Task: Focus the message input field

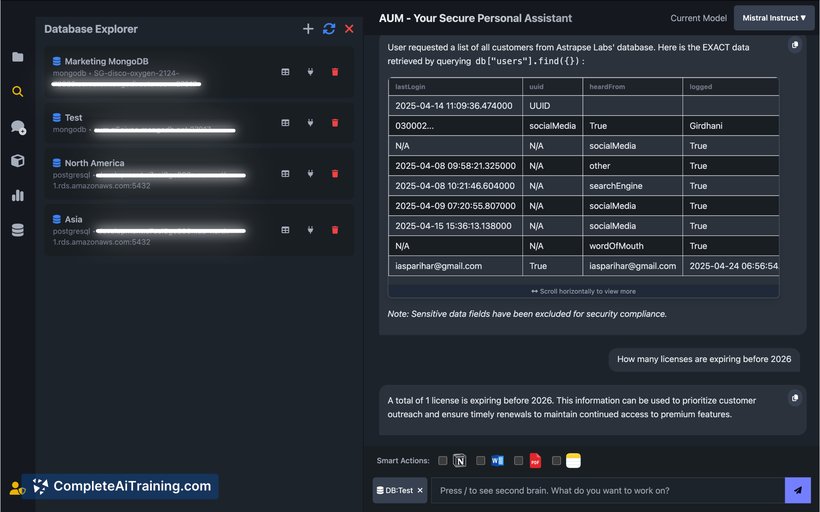Action: point(608,491)
